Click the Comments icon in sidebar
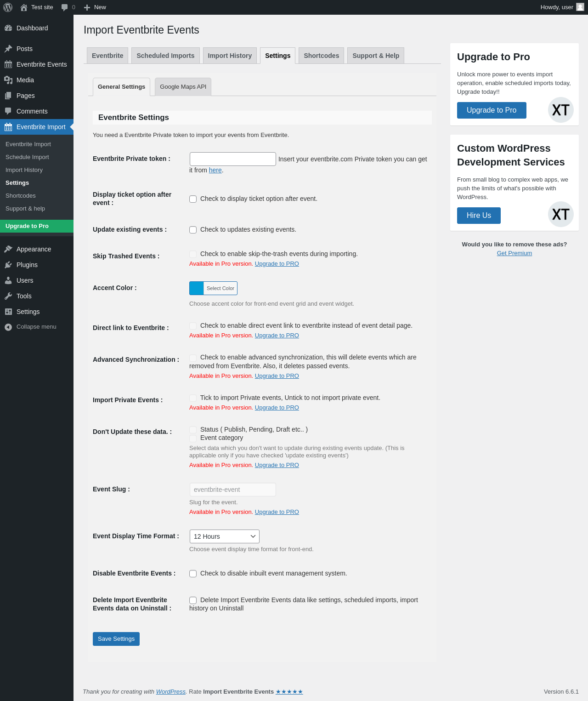This screenshot has width=588, height=701. (x=8, y=111)
